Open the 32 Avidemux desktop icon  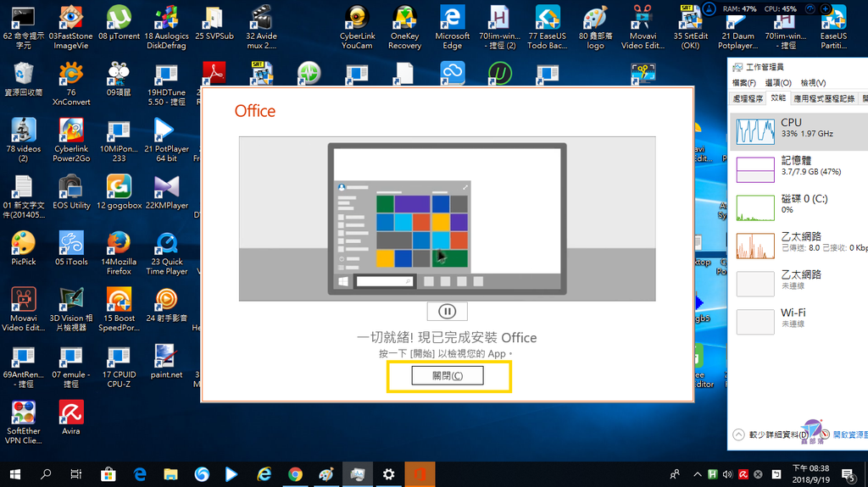tap(261, 26)
